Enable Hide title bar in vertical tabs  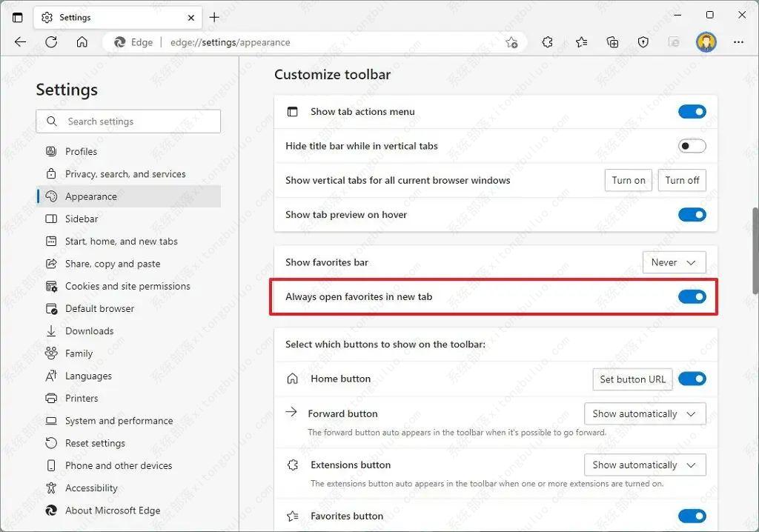coord(692,146)
